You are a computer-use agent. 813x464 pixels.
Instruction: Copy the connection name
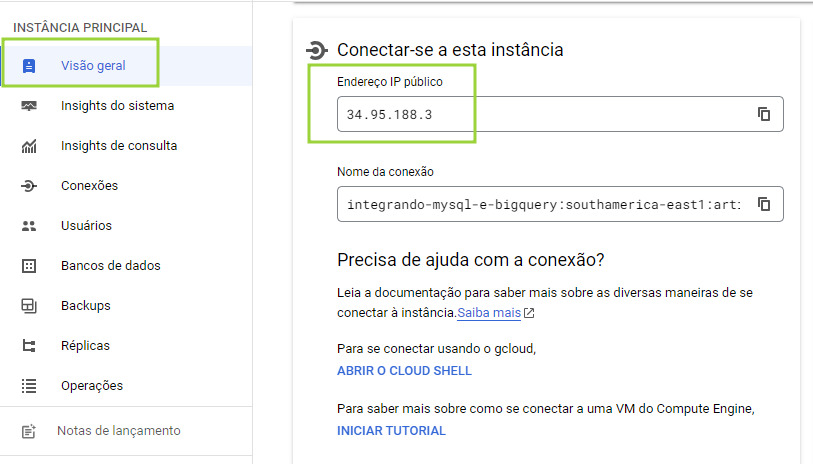(764, 204)
